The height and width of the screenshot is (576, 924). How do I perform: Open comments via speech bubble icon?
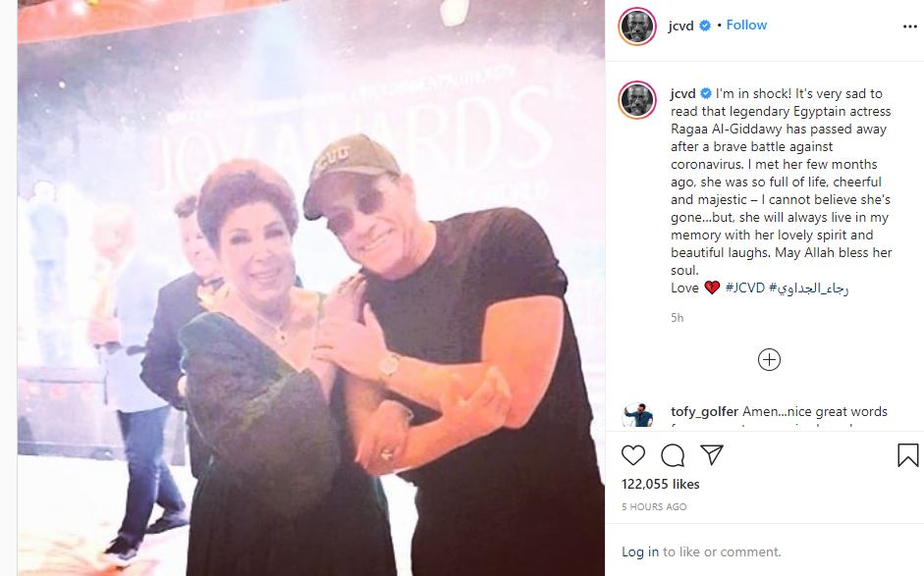click(x=673, y=455)
